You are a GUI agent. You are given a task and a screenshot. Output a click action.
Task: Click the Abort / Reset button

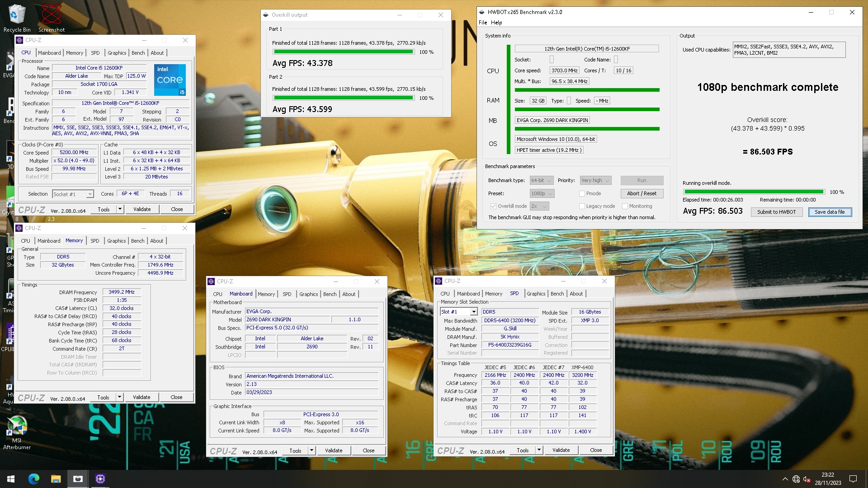tap(642, 193)
